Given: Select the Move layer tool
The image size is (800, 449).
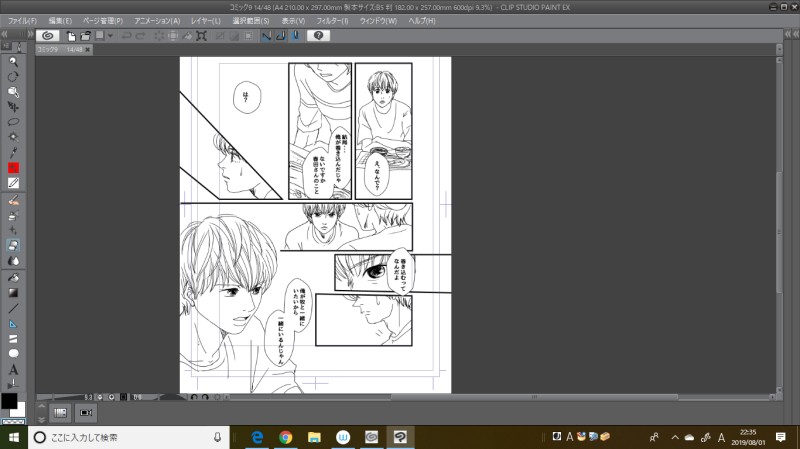Looking at the screenshot, I should pos(13,107).
